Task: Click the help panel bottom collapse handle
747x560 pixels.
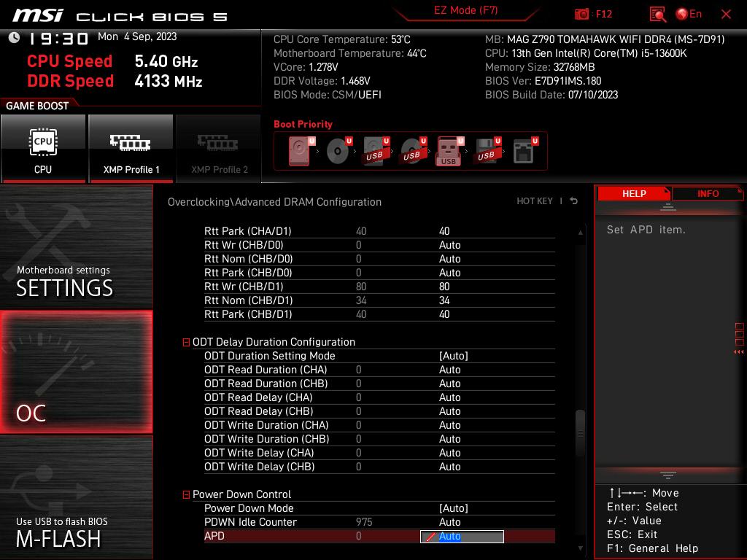Action: pyautogui.click(x=668, y=475)
